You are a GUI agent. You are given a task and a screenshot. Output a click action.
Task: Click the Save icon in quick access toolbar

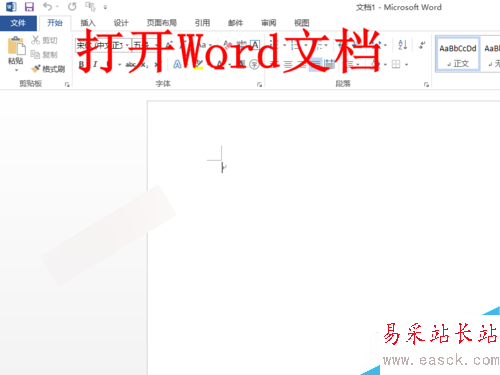(x=29, y=7)
